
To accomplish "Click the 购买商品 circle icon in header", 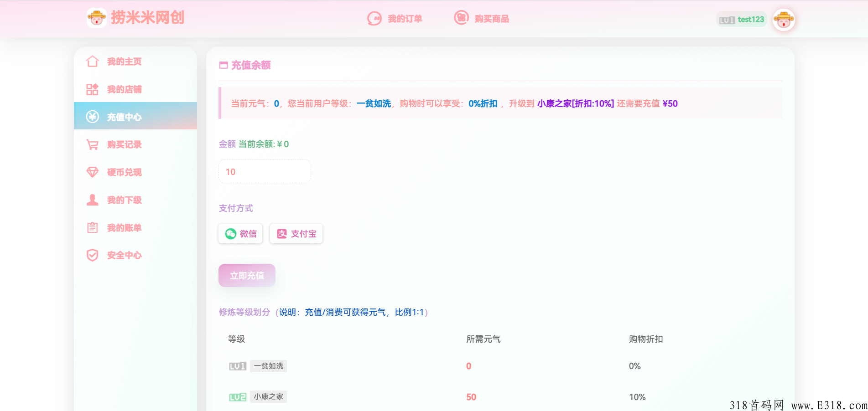I will pos(461,18).
